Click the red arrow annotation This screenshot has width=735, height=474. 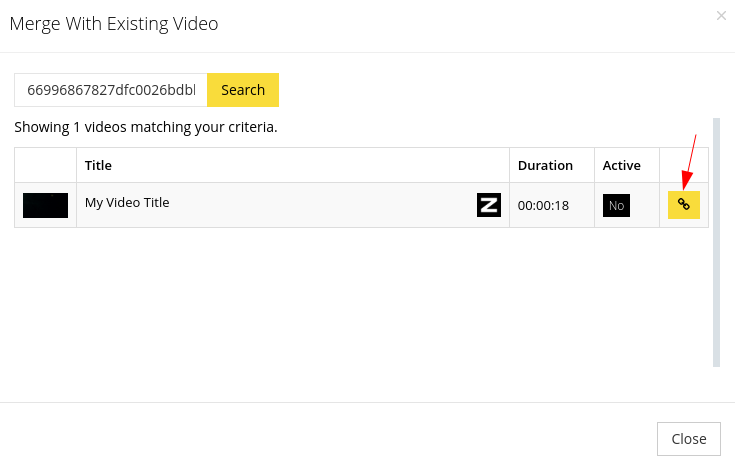689,162
